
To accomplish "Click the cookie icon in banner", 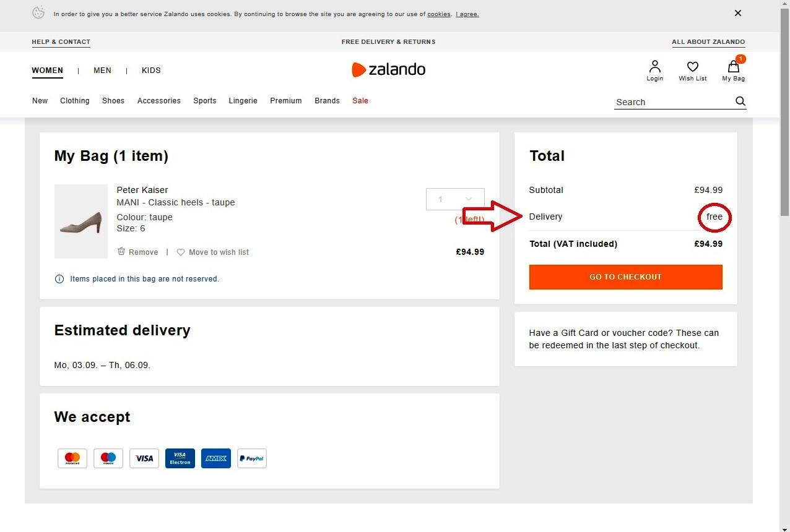I will (38, 13).
